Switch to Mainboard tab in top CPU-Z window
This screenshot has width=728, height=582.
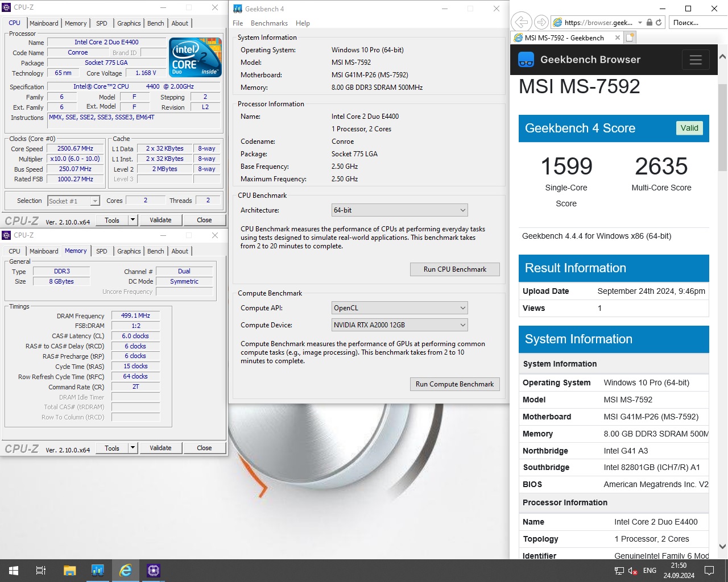coord(44,23)
